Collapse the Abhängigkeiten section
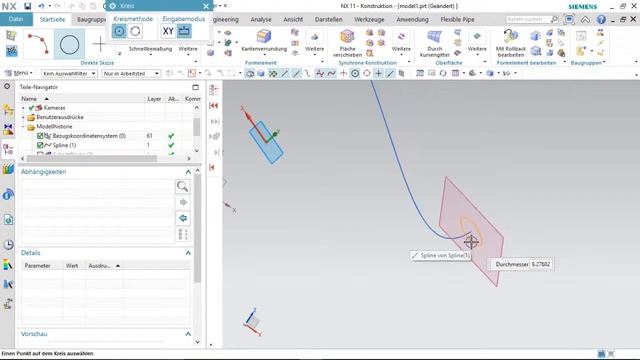 tap(188, 172)
